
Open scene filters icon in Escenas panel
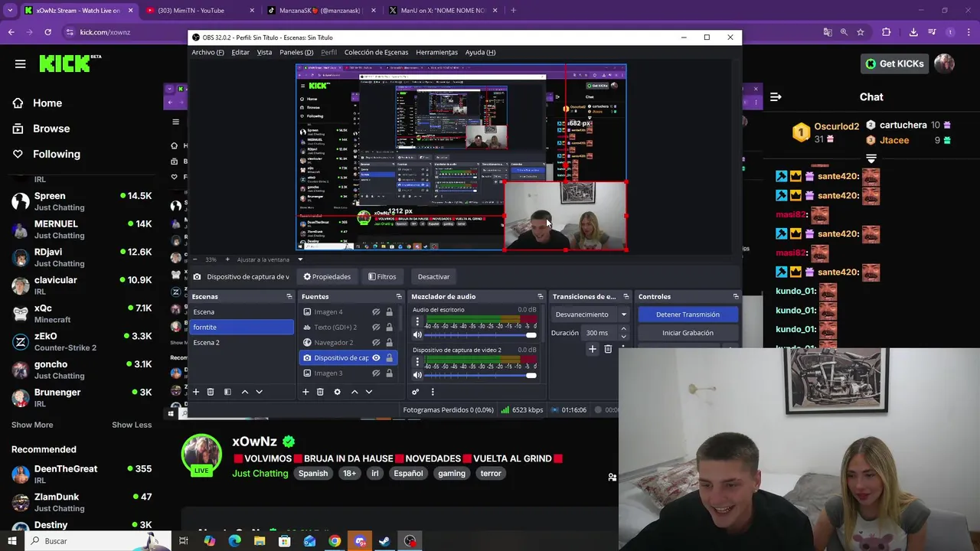[227, 392]
